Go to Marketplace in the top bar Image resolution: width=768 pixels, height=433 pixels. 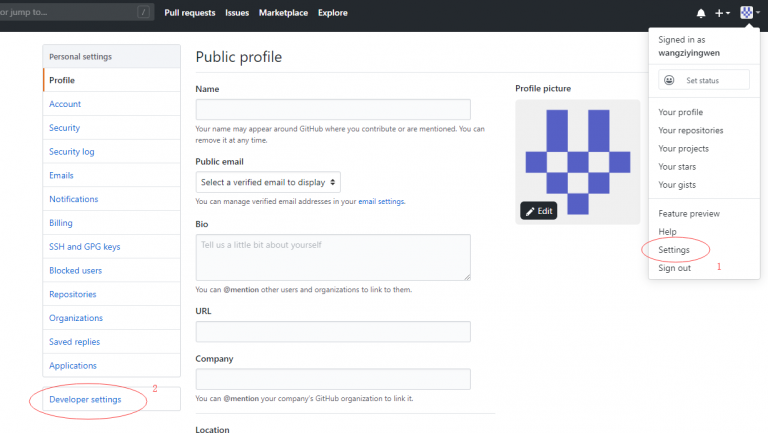[x=283, y=13]
